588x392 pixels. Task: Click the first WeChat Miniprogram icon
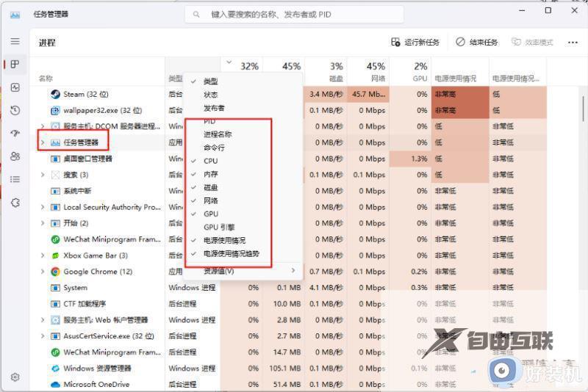point(55,239)
